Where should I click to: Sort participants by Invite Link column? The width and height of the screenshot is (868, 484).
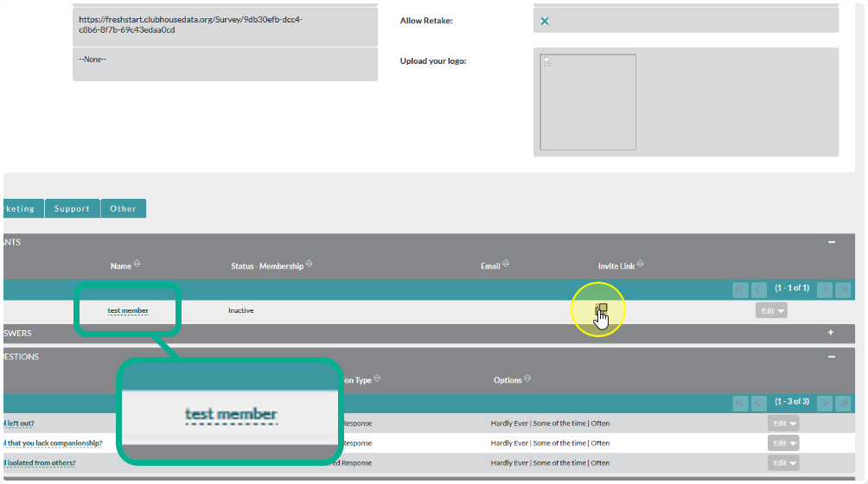pyautogui.click(x=641, y=265)
